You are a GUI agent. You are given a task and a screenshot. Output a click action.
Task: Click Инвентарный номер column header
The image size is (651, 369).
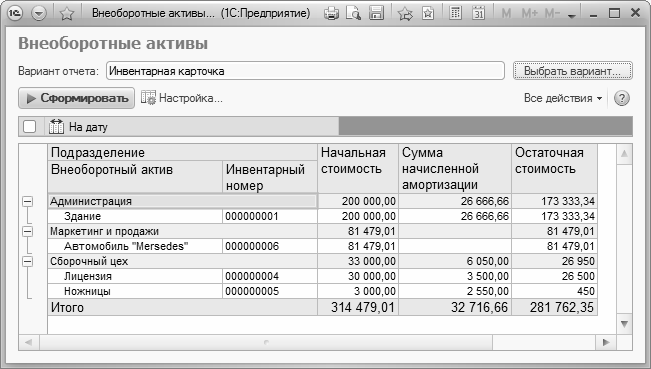pyautogui.click(x=270, y=177)
